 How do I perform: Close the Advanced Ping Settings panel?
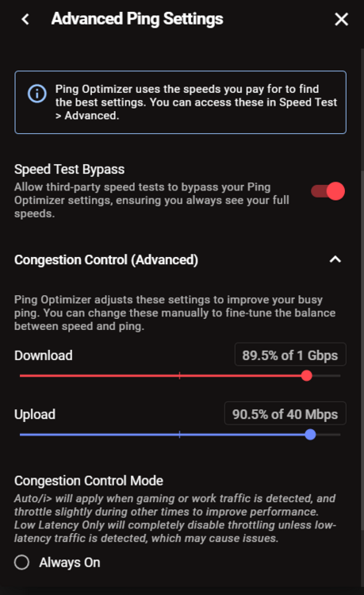(x=341, y=19)
